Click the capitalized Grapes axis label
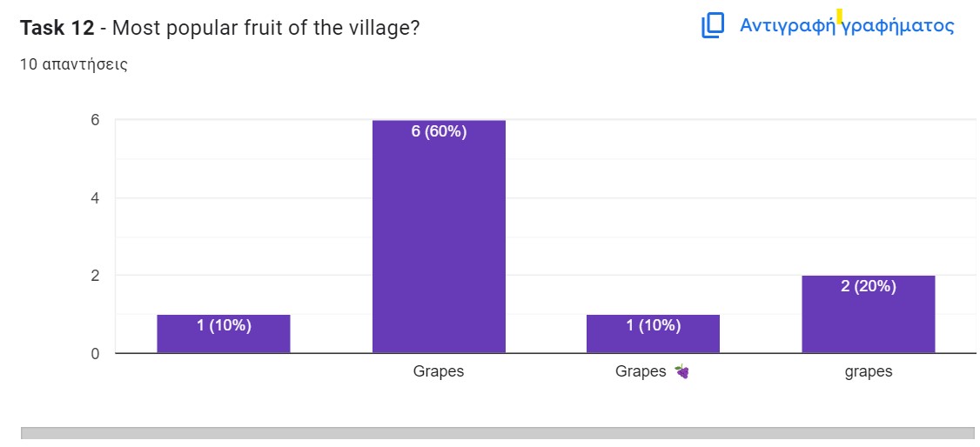This screenshot has width=980, height=447. tap(439, 372)
